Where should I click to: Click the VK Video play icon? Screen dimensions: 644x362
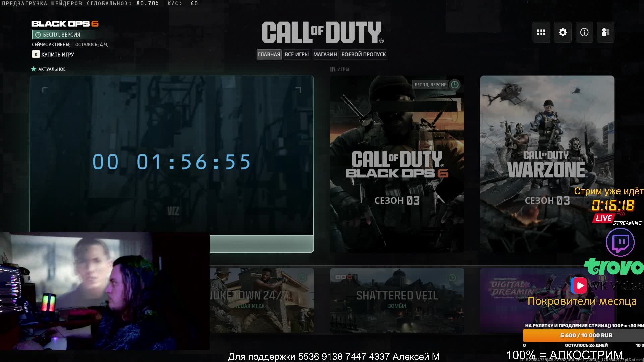pos(579,286)
